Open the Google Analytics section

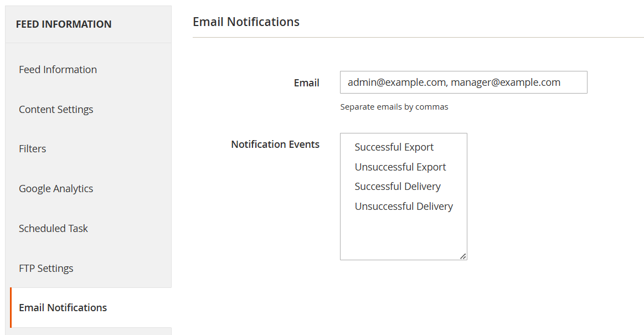[56, 189]
